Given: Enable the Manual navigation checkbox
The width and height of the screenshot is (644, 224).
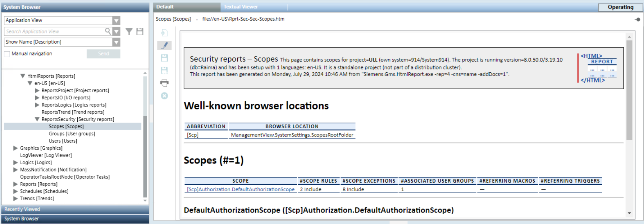Looking at the screenshot, I should 7,54.
